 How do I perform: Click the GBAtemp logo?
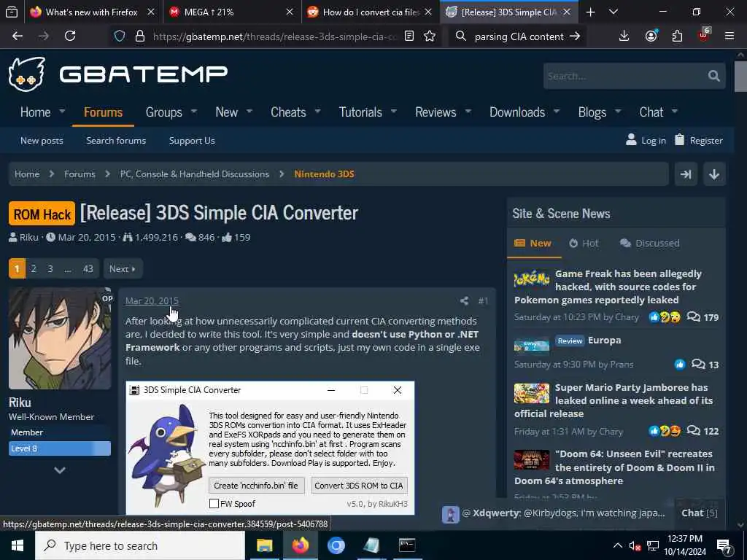click(118, 74)
